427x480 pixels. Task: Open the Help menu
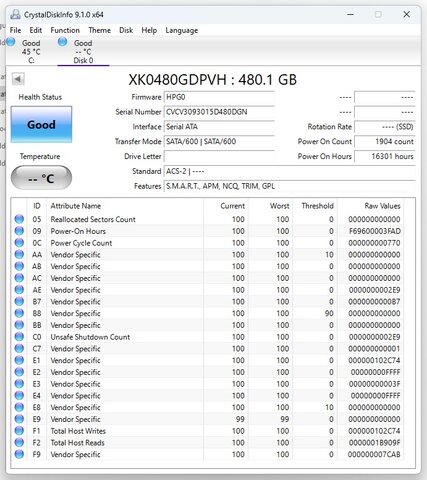tap(149, 30)
